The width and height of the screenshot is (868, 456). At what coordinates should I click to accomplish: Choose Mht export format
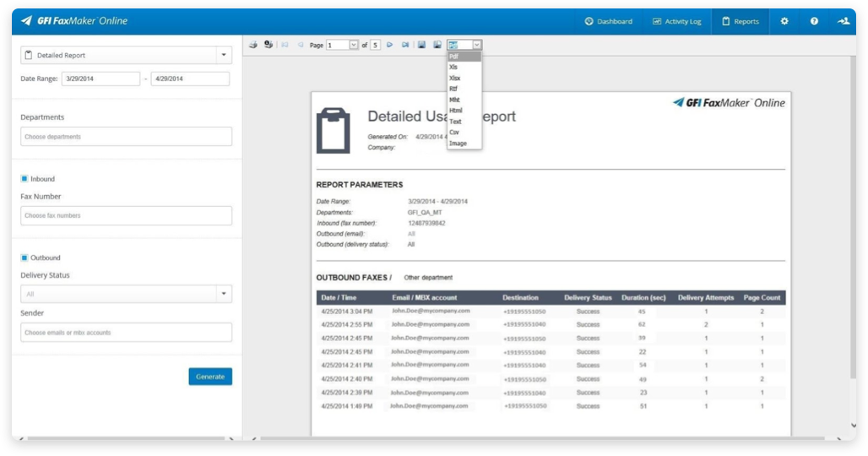[464, 100]
